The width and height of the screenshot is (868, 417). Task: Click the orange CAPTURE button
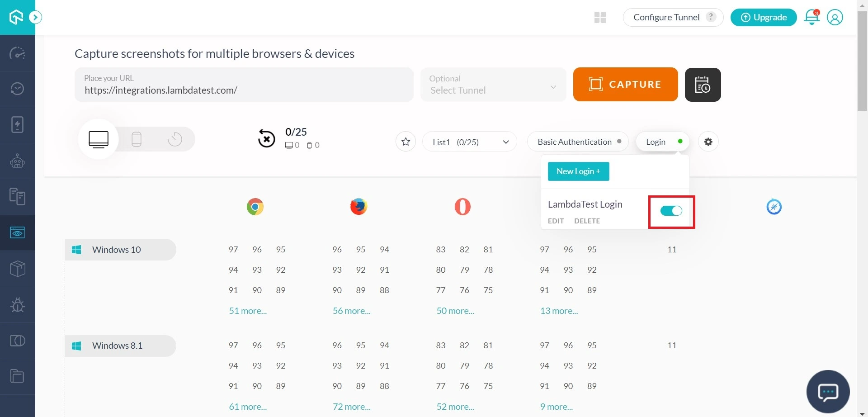tap(625, 85)
